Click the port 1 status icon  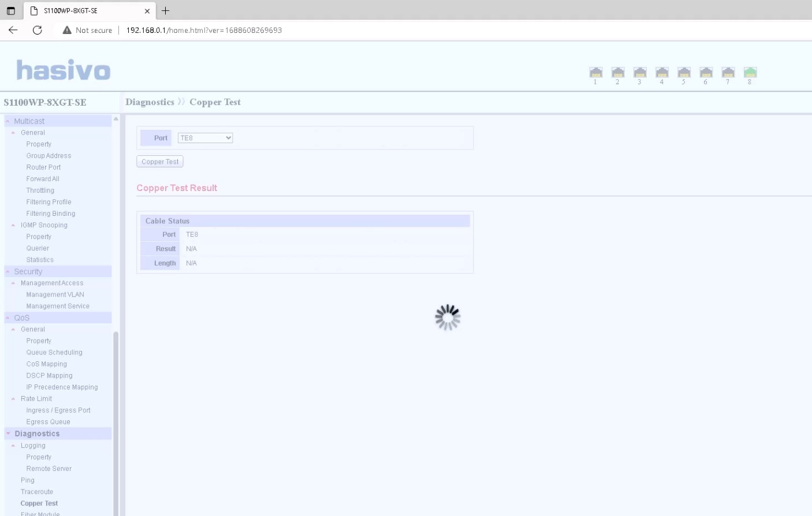pos(595,72)
